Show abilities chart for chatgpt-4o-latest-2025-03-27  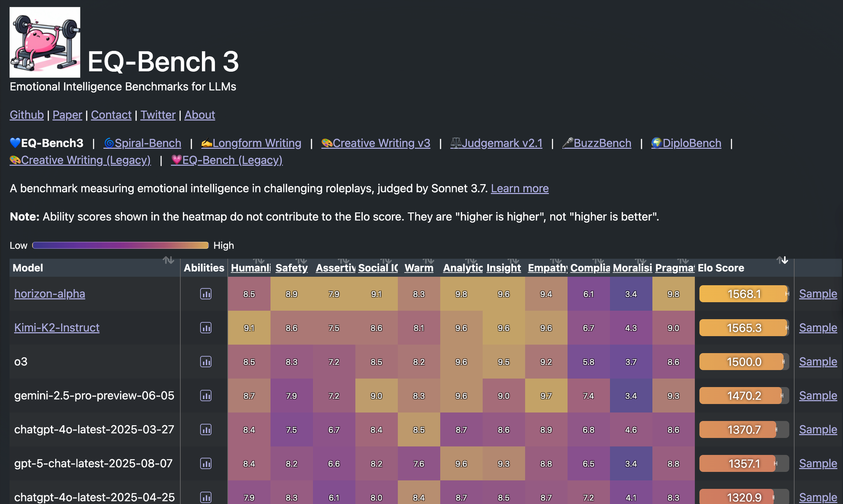coord(206,429)
